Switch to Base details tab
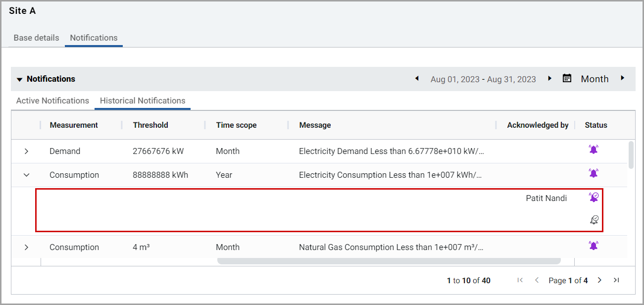The image size is (644, 305). click(x=36, y=38)
